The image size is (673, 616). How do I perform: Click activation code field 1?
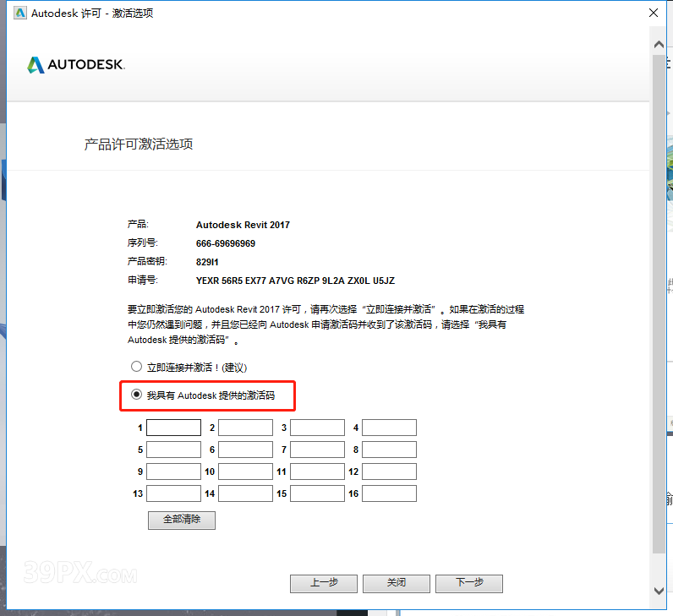174,428
